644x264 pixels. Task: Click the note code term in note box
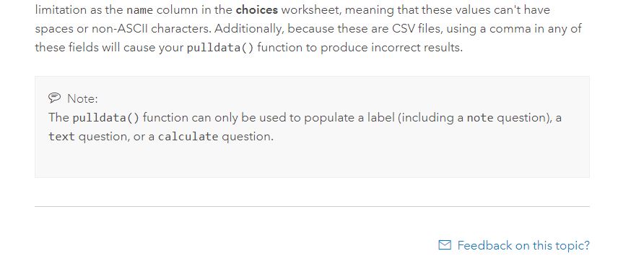480,118
